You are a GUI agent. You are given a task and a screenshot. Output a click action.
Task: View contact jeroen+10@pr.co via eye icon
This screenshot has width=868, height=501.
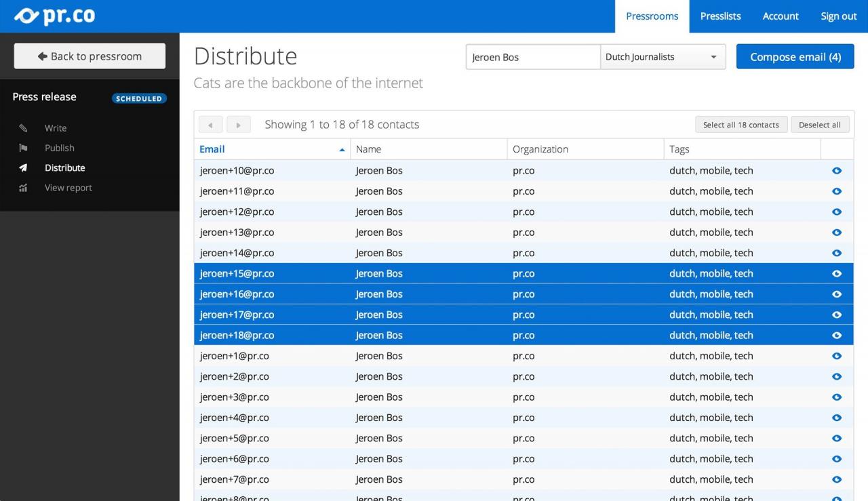[x=836, y=171]
